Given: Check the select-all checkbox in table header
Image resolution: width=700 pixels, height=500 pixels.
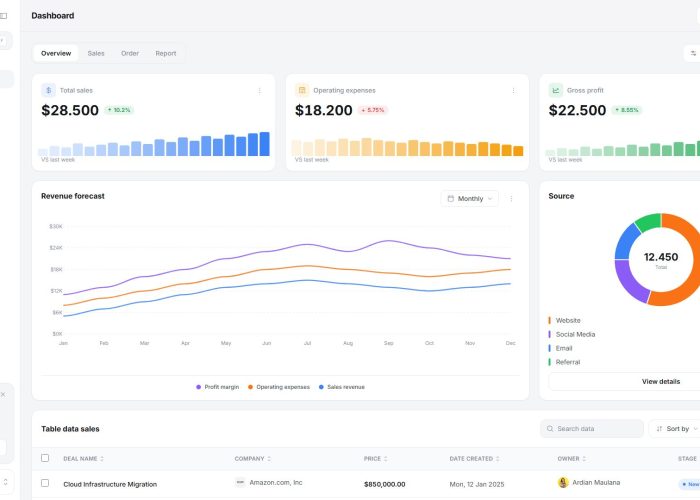Looking at the screenshot, I should point(45,458).
